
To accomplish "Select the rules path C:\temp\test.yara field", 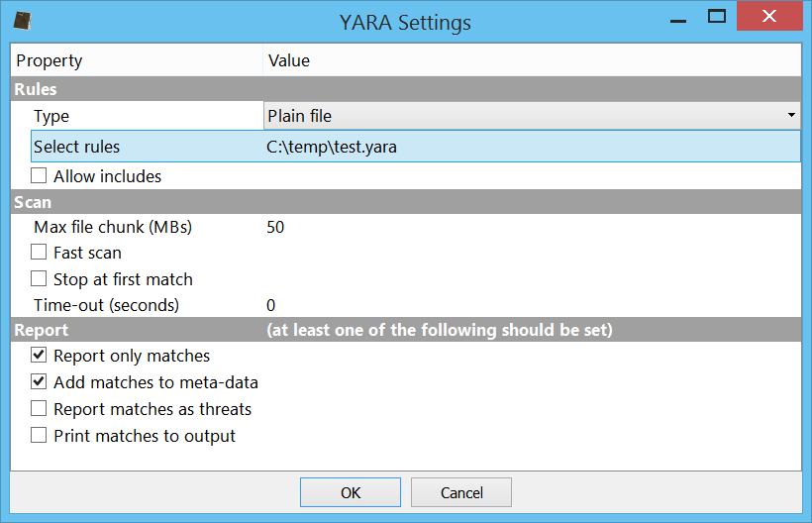I will (532, 147).
